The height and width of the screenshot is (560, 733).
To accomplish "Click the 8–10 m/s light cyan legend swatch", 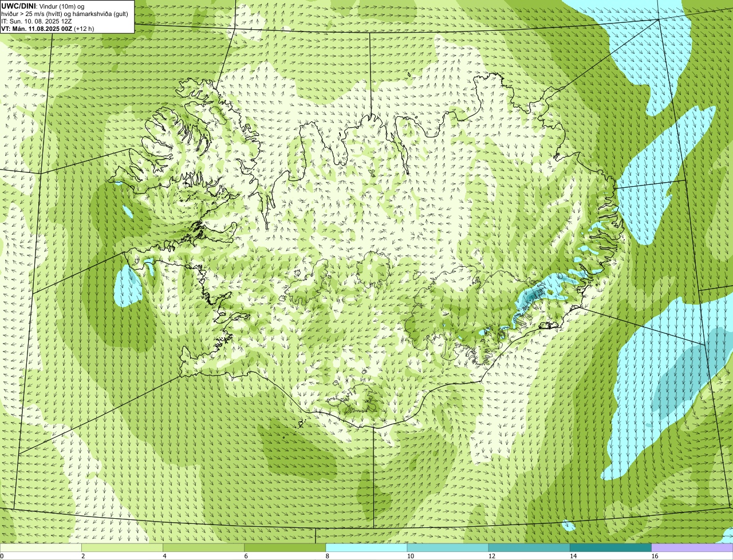I will click(x=366, y=548).
